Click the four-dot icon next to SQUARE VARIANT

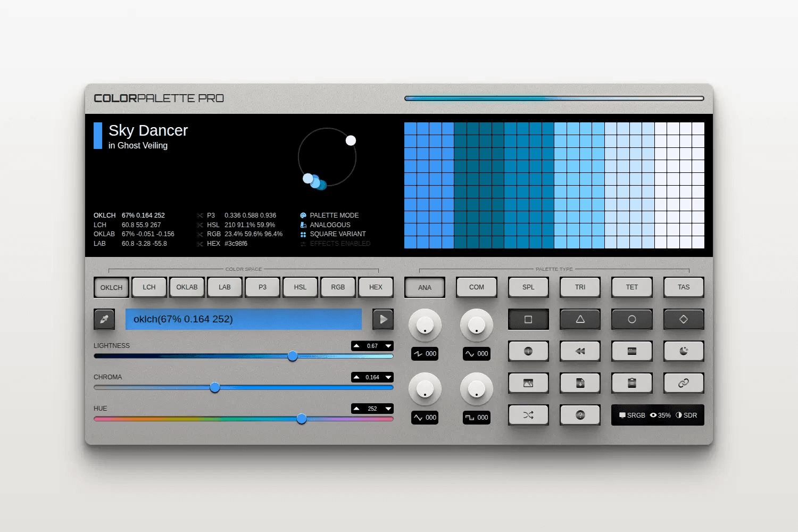[303, 234]
